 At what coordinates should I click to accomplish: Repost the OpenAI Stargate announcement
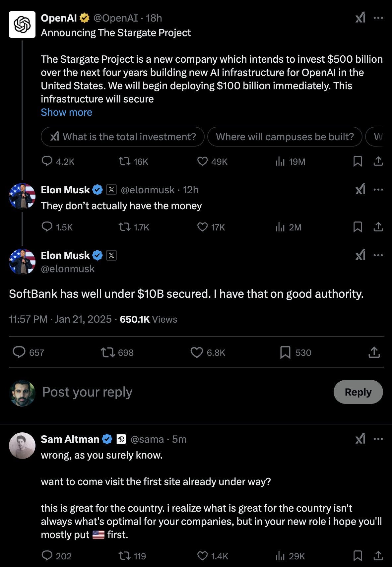[x=133, y=161]
